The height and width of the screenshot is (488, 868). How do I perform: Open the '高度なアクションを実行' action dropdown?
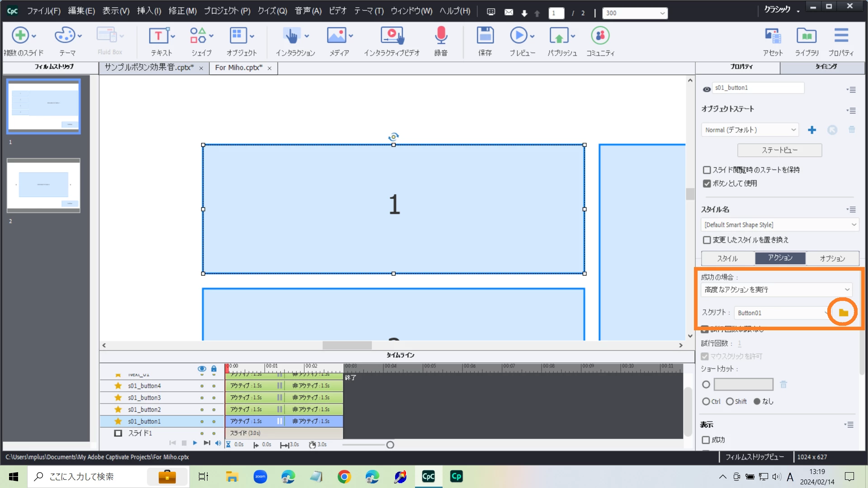click(776, 290)
